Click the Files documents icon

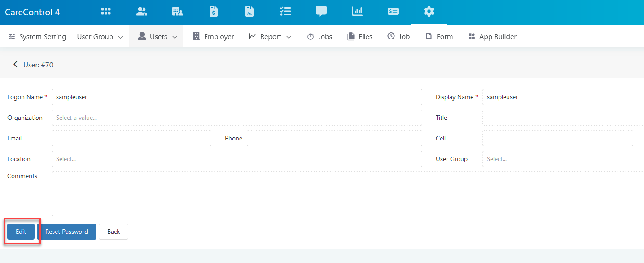pos(351,37)
